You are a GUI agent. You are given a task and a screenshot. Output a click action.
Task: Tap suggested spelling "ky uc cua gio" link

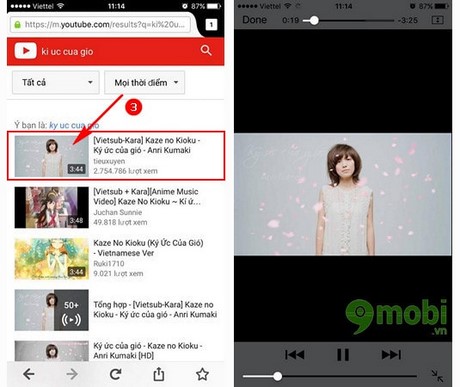pos(74,125)
